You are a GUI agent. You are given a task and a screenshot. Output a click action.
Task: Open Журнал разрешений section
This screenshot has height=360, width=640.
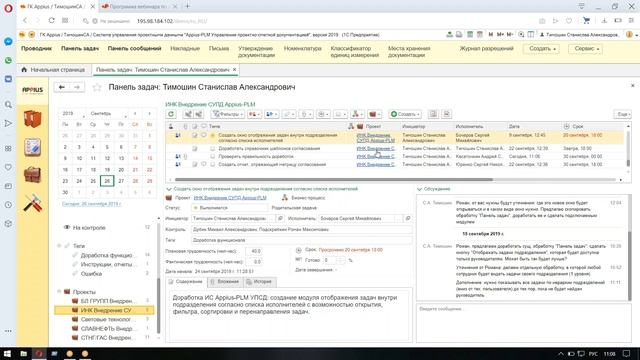click(x=486, y=49)
